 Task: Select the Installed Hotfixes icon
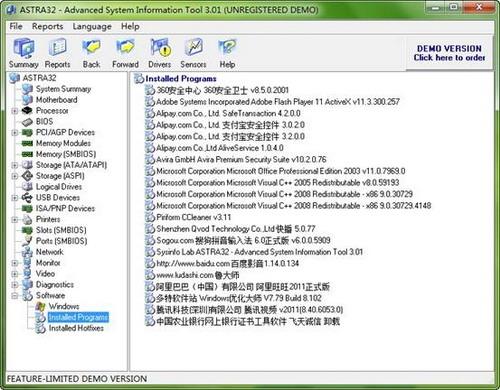[x=41, y=328]
